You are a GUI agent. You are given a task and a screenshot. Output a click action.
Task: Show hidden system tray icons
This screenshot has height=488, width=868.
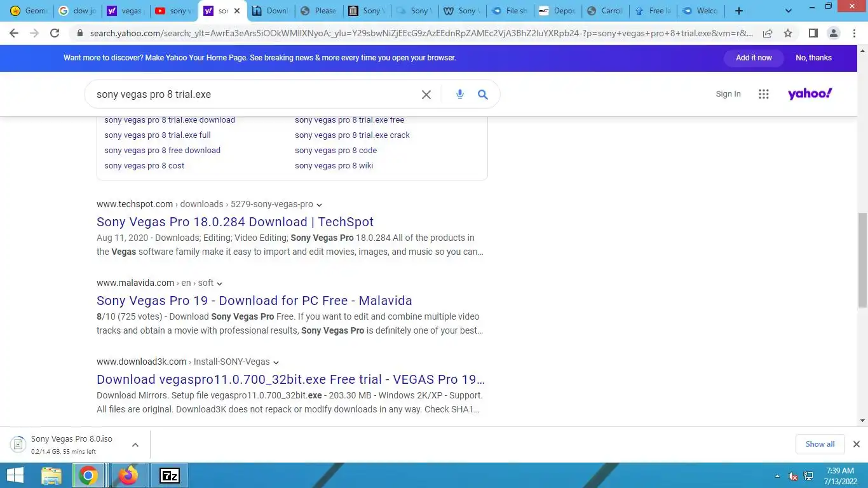pos(777,476)
